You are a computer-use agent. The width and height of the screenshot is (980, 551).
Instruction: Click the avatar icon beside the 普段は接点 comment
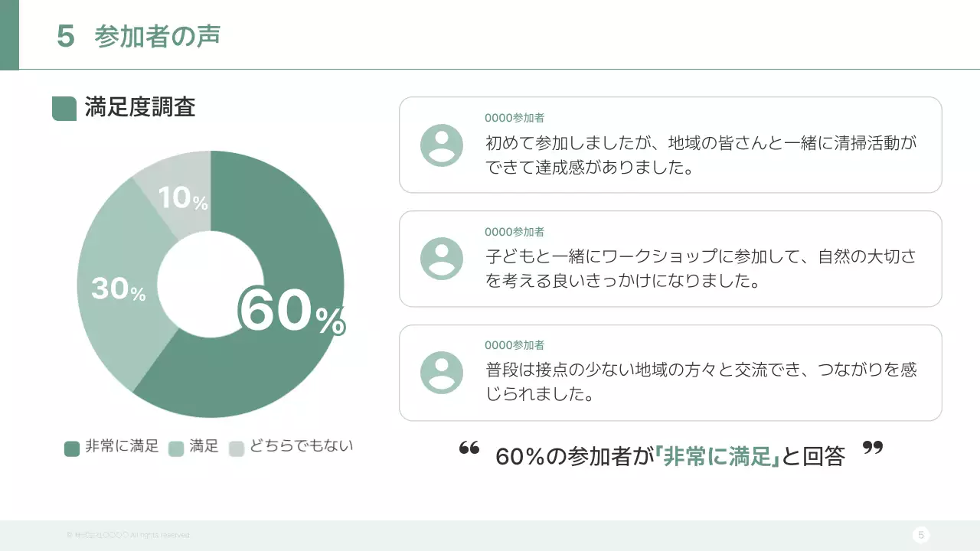point(442,373)
